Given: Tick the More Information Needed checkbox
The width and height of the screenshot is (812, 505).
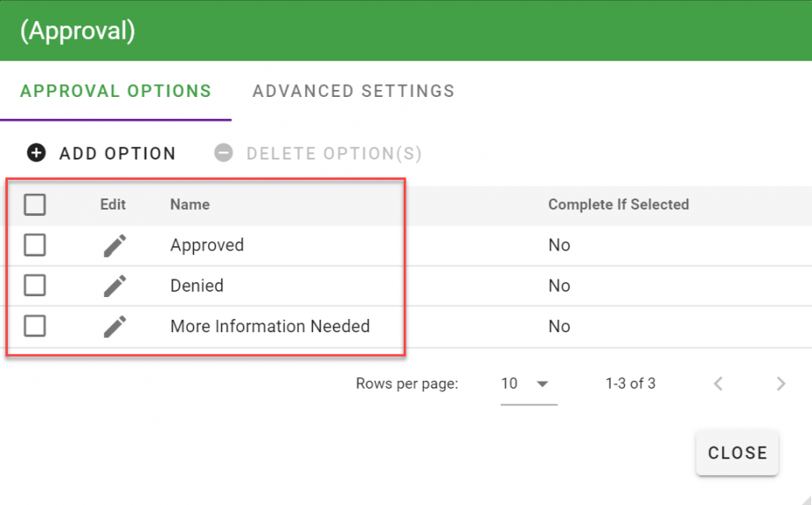Looking at the screenshot, I should click(34, 327).
